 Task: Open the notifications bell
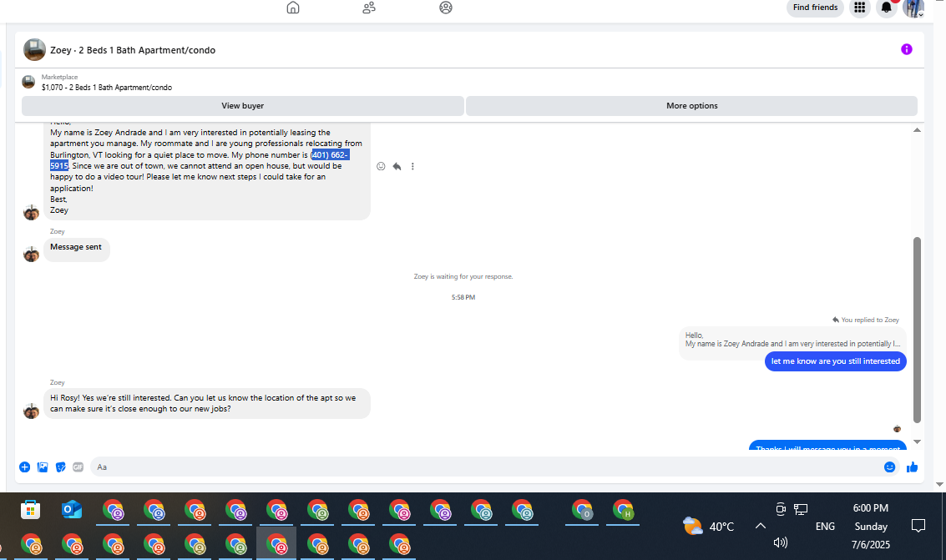pyautogui.click(x=886, y=8)
